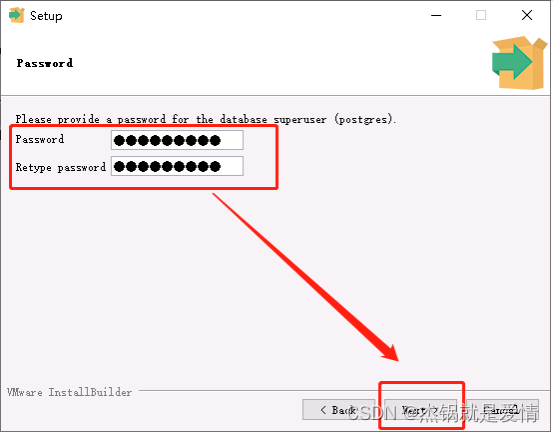The image size is (554, 433).
Task: Click the greyed-out maximize button
Action: [481, 15]
